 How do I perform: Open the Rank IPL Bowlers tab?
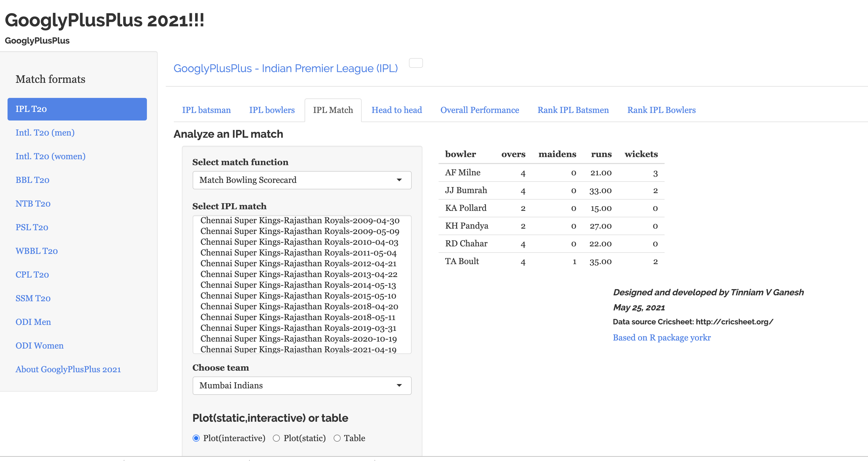point(661,110)
